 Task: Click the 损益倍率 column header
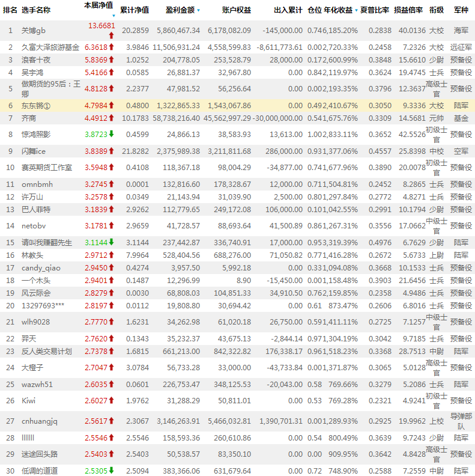tap(408, 10)
